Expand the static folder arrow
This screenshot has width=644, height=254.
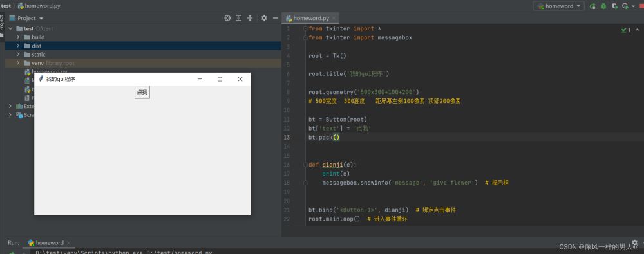(x=18, y=54)
